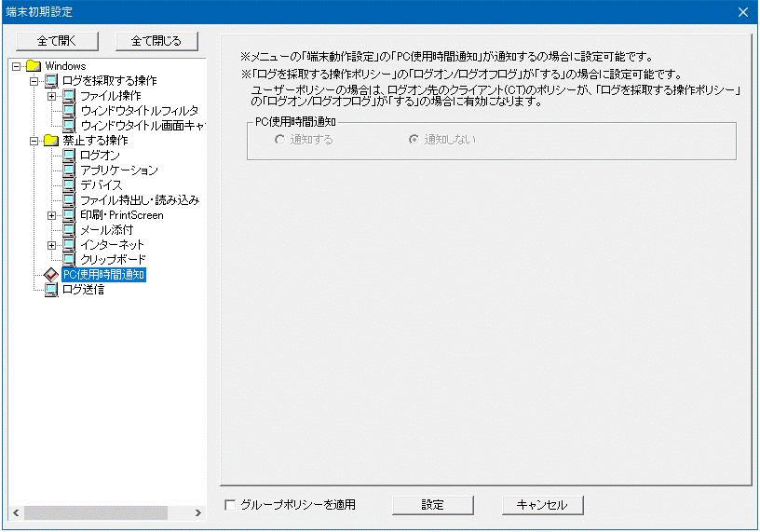760x532 pixels.
Task: Click the デバイス item icon
Action: coord(69,185)
